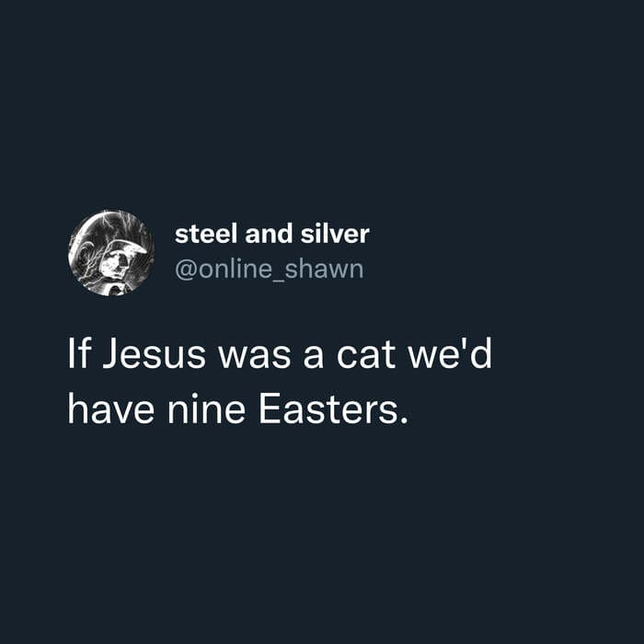The height and width of the screenshot is (644, 644).
Task: Click the word "cat" in the tweet
Action: 366,354
